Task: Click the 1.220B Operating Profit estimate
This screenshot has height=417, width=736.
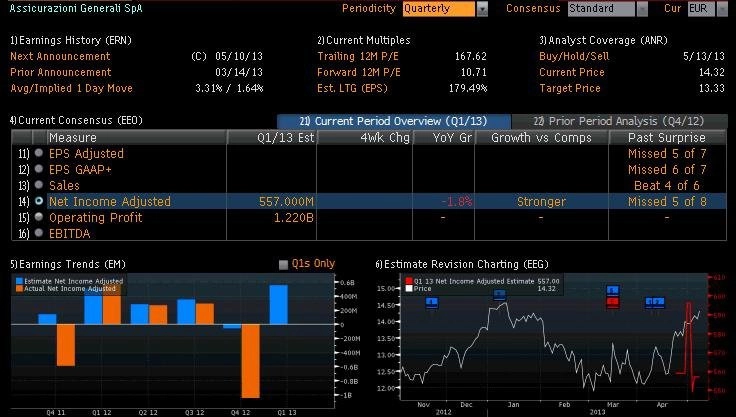Action: [x=294, y=217]
